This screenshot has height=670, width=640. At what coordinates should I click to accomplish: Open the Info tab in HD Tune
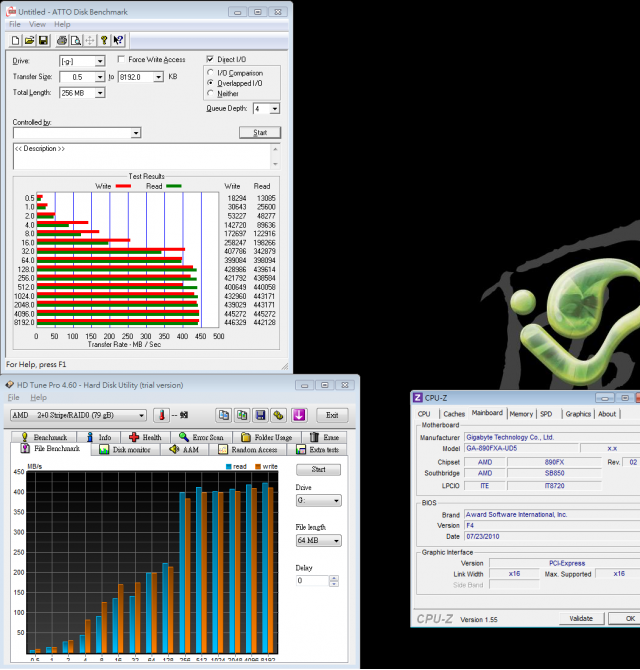tap(99, 437)
